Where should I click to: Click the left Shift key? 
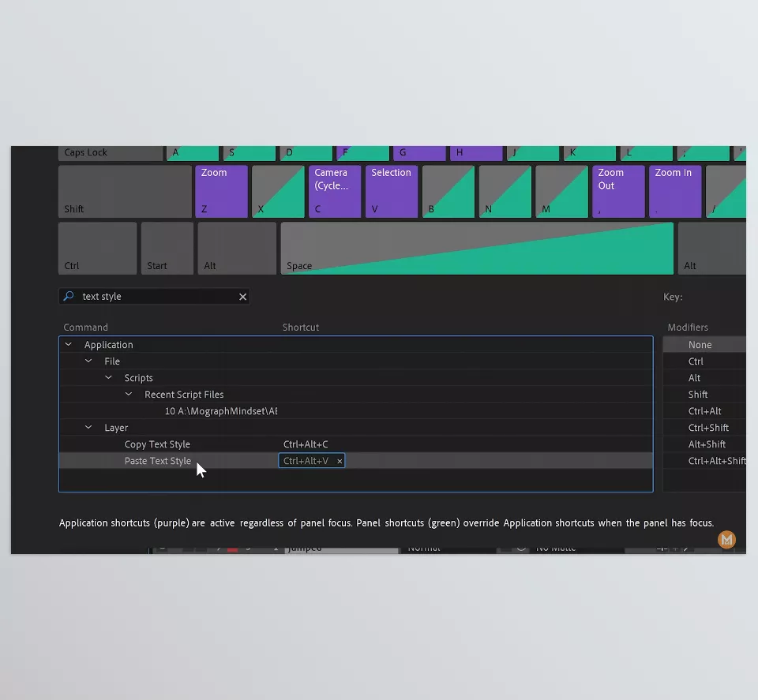coord(125,191)
